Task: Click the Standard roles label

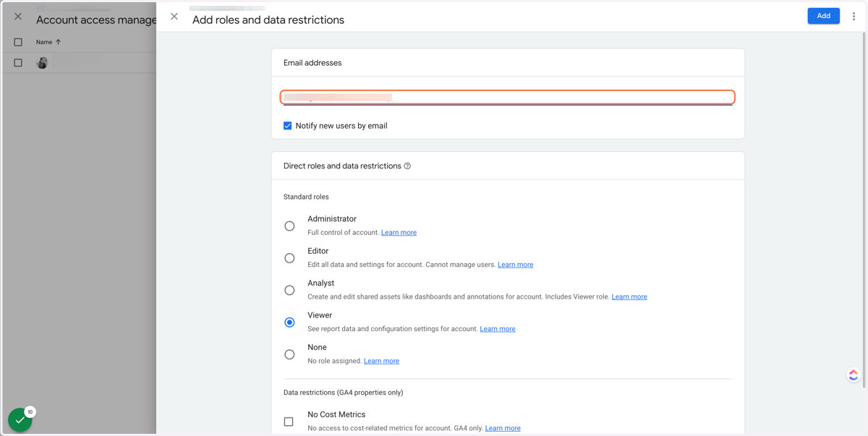Action: 306,197
